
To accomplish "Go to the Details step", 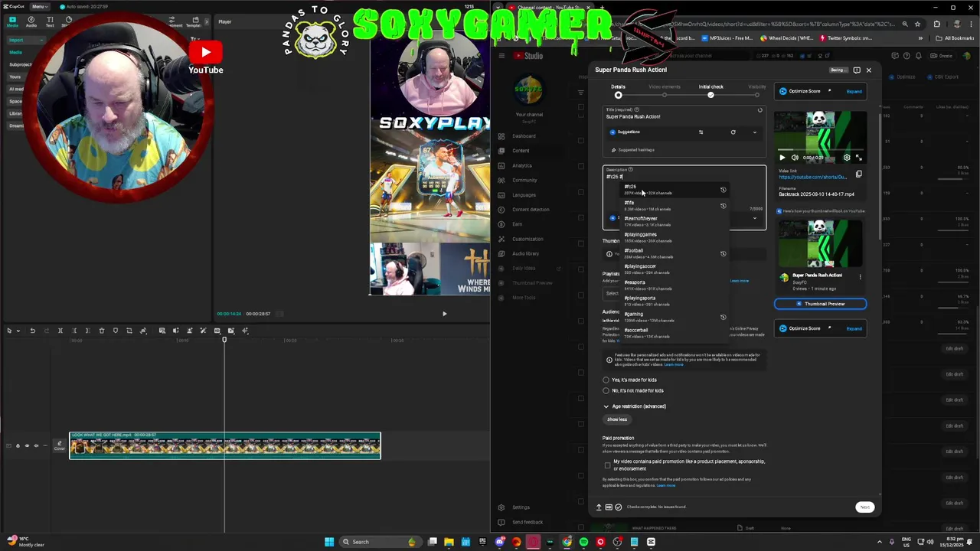I will click(618, 90).
